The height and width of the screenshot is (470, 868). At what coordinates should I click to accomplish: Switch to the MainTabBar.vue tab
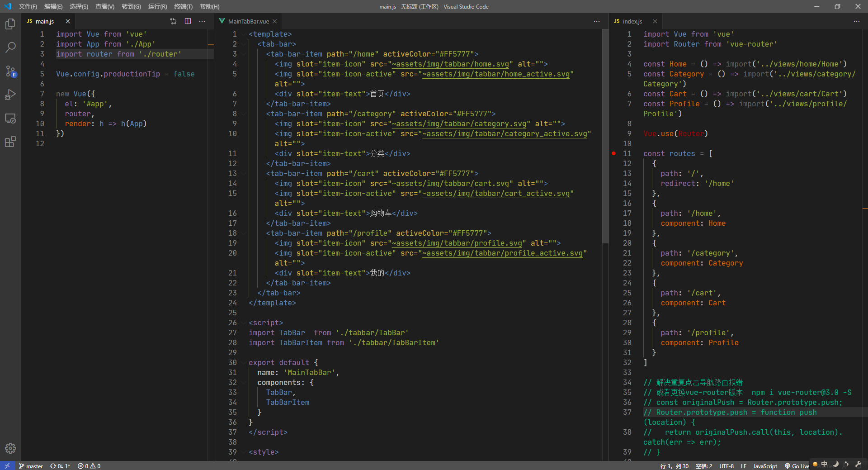click(248, 21)
